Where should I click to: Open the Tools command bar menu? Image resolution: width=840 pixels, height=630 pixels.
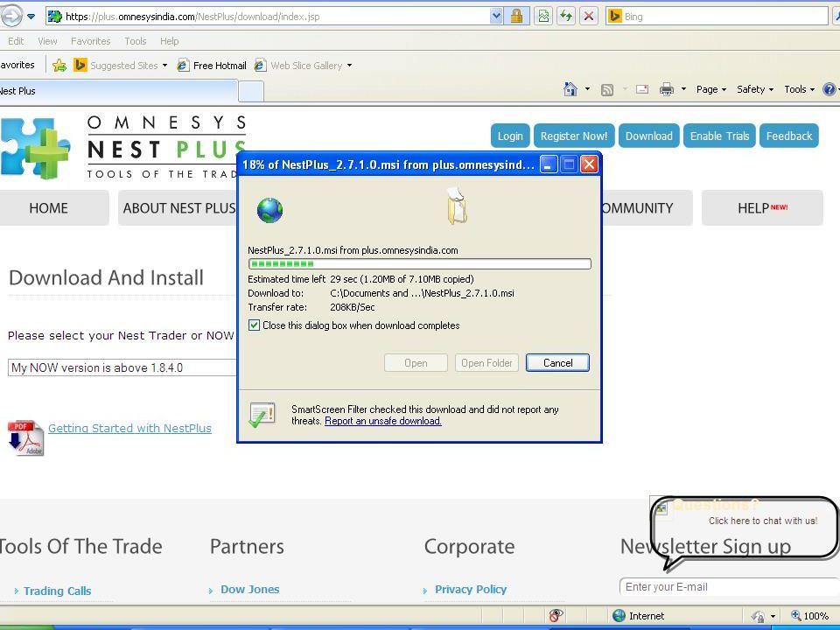(799, 89)
